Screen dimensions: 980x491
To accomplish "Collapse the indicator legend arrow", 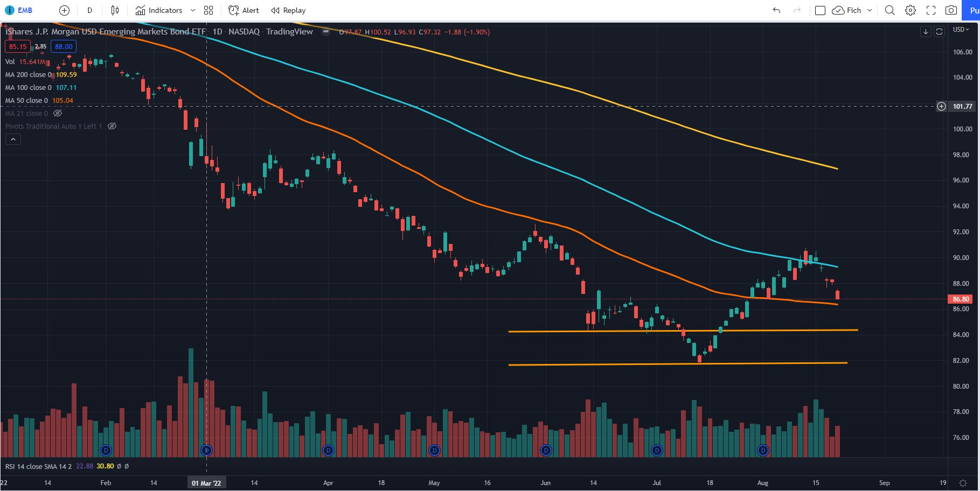I will point(13,139).
